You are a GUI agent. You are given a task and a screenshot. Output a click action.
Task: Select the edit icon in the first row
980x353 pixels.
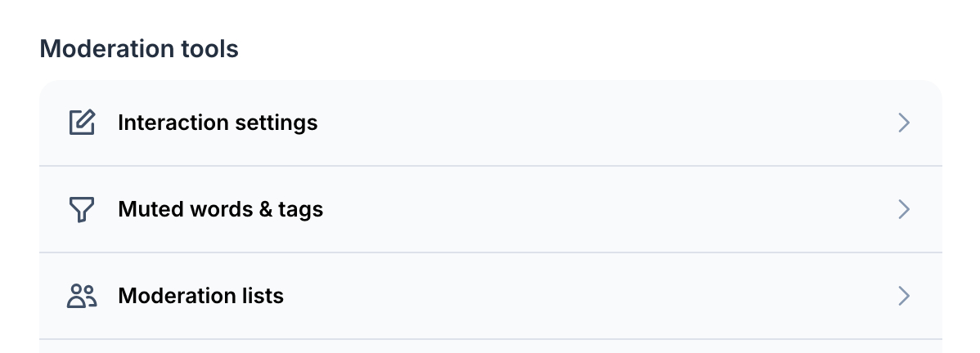point(82,123)
